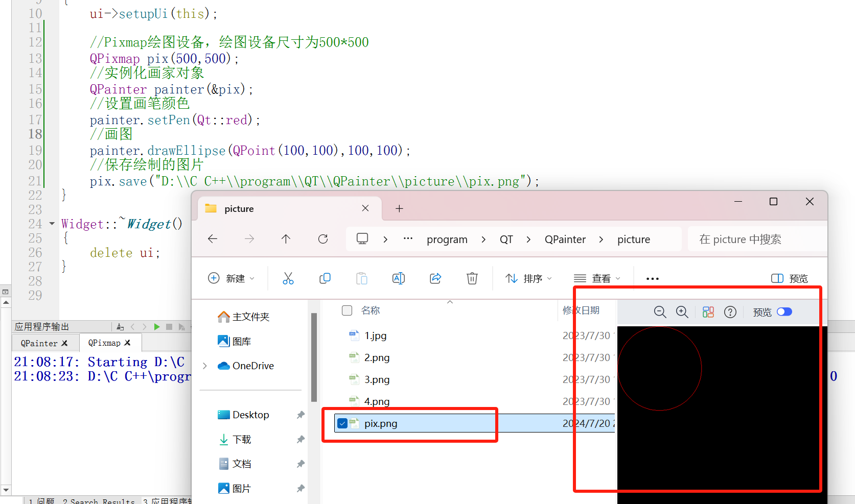Show hidden breadcrumb path with the ellipsis
Image resolution: width=855 pixels, height=504 pixels.
click(408, 238)
